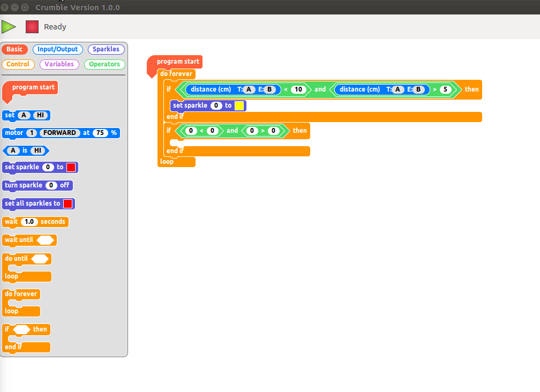Click the value 10 in less-than comparison
Image resolution: width=540 pixels, height=392 pixels.
(x=298, y=89)
